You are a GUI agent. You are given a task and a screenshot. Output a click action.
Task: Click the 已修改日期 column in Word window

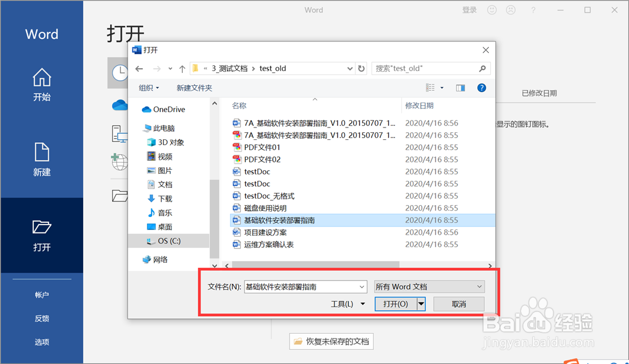click(x=539, y=94)
